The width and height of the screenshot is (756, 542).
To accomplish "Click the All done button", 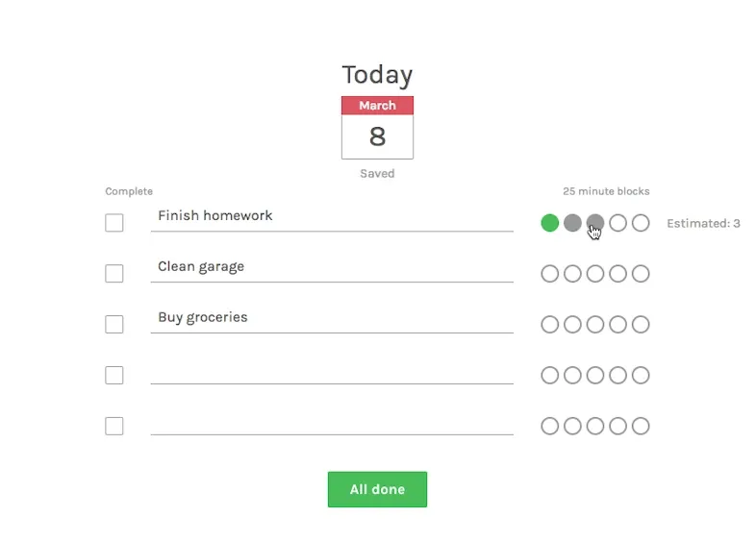I will pos(377,489).
